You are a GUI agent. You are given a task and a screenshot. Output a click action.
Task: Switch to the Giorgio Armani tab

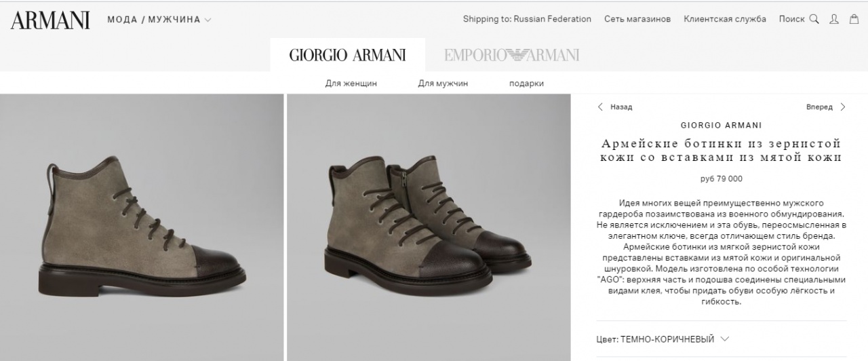tap(347, 55)
